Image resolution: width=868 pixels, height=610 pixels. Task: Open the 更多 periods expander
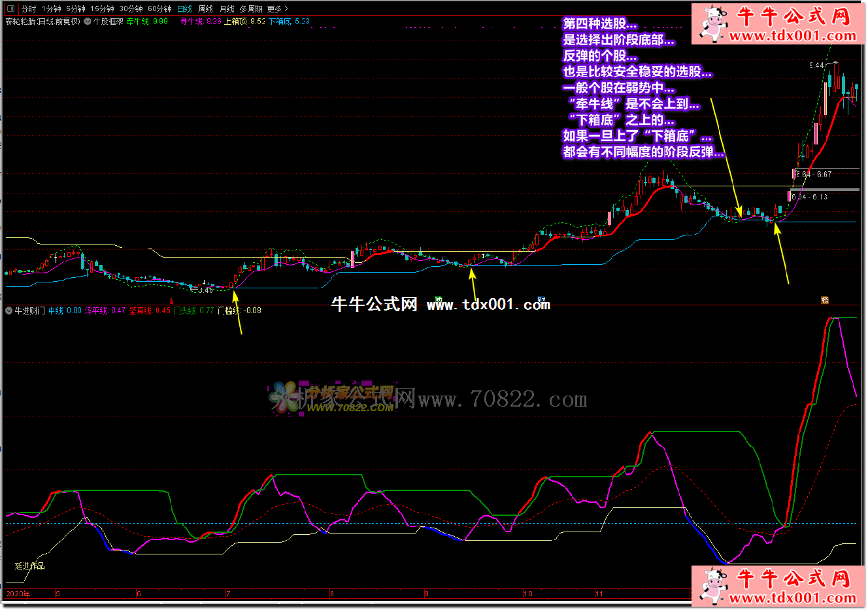[x=277, y=8]
